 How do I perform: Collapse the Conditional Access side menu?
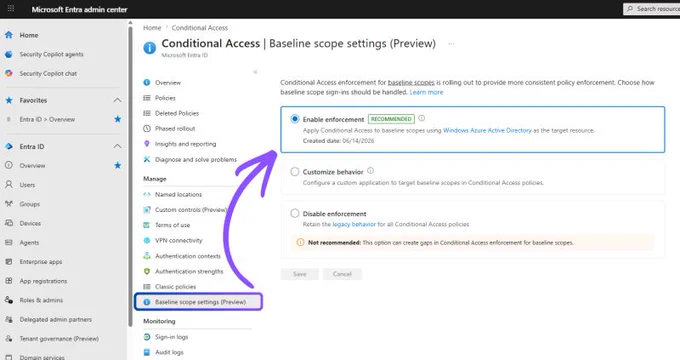[x=255, y=72]
